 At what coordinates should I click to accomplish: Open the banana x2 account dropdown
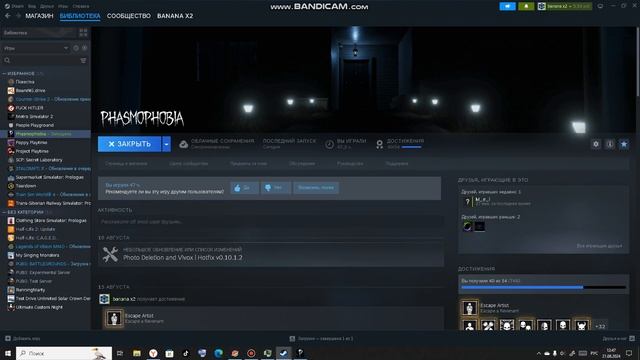[564, 6]
